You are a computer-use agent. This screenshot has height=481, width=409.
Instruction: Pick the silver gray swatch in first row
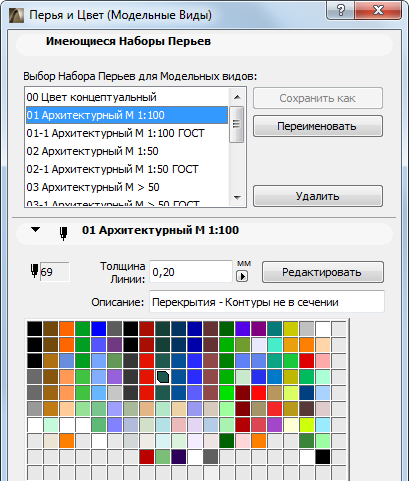pyautogui.click(x=307, y=329)
